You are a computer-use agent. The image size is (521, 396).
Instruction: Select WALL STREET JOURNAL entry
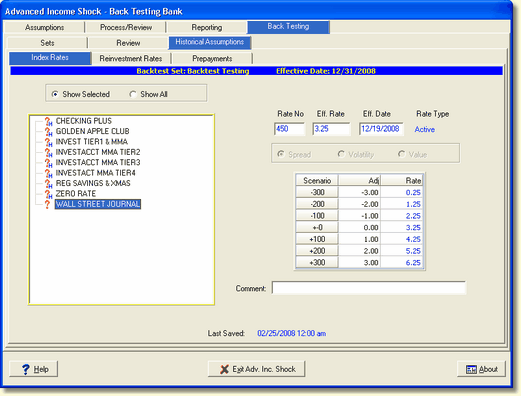tap(98, 204)
